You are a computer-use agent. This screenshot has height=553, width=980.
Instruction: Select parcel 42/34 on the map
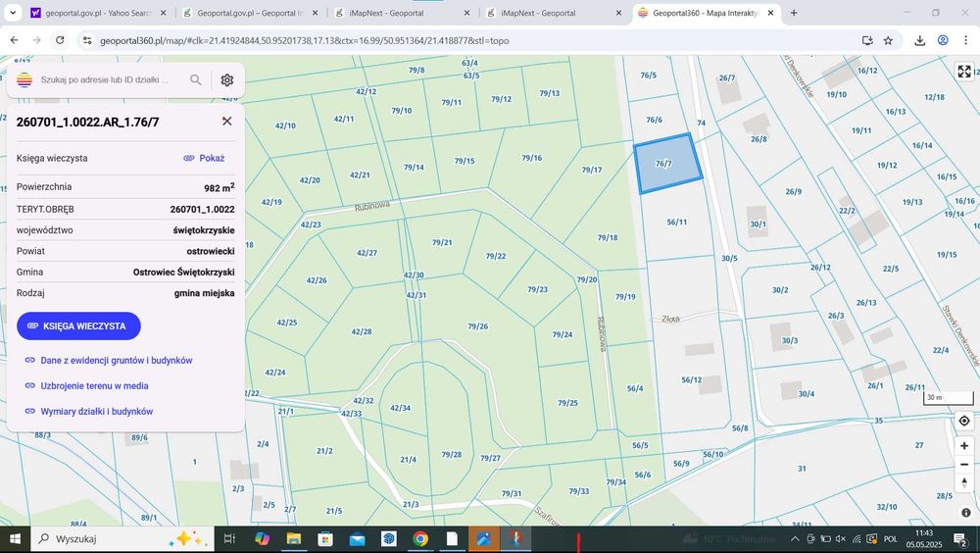400,408
